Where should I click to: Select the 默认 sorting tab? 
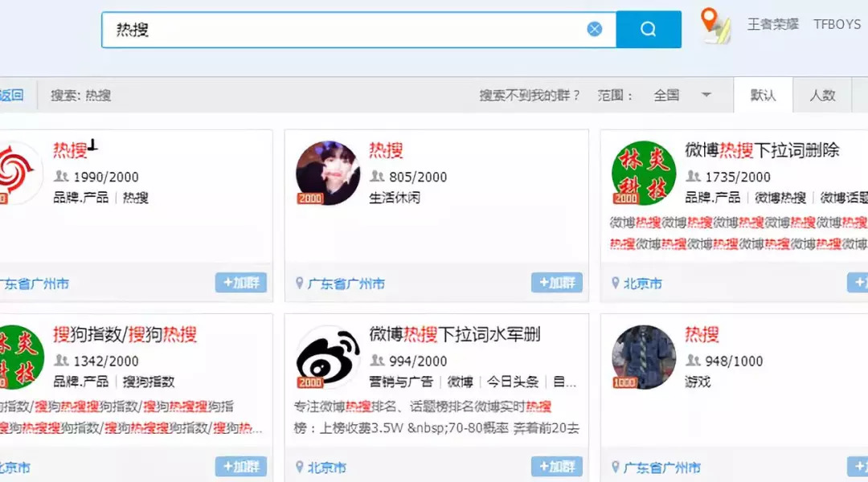click(x=762, y=95)
